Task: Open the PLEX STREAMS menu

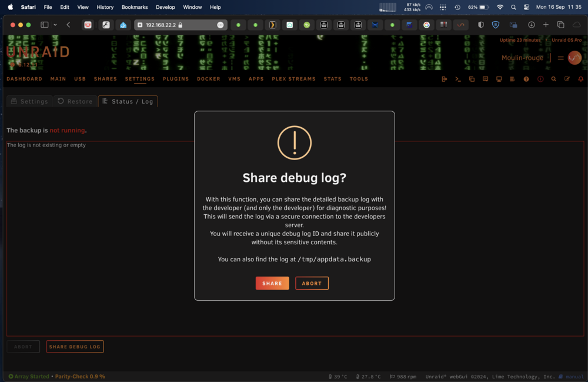Action: point(293,79)
